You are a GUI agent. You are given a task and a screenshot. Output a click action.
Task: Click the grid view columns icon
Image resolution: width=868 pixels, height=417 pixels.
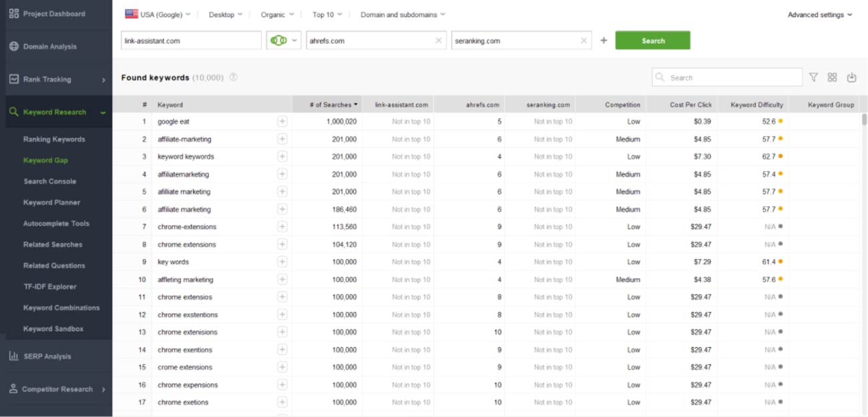pyautogui.click(x=832, y=77)
